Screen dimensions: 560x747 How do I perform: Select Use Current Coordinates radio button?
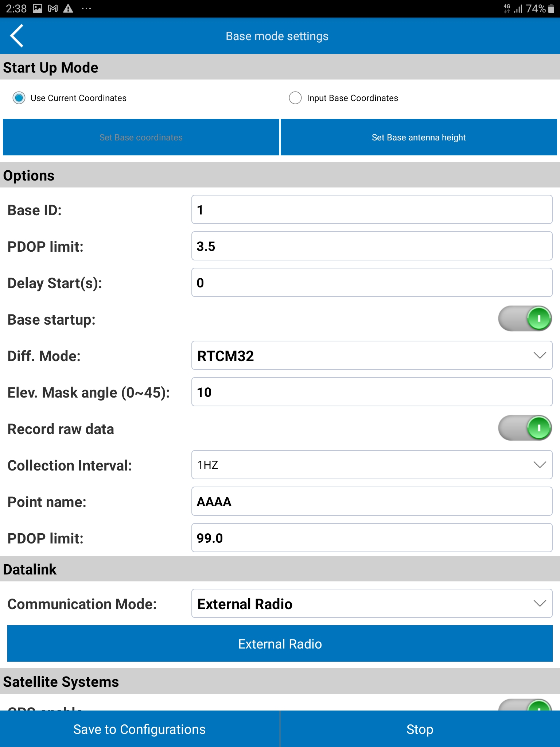click(19, 98)
